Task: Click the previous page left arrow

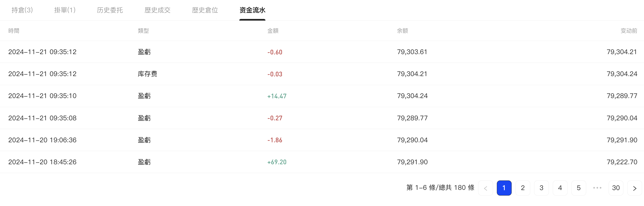Action: click(x=486, y=188)
